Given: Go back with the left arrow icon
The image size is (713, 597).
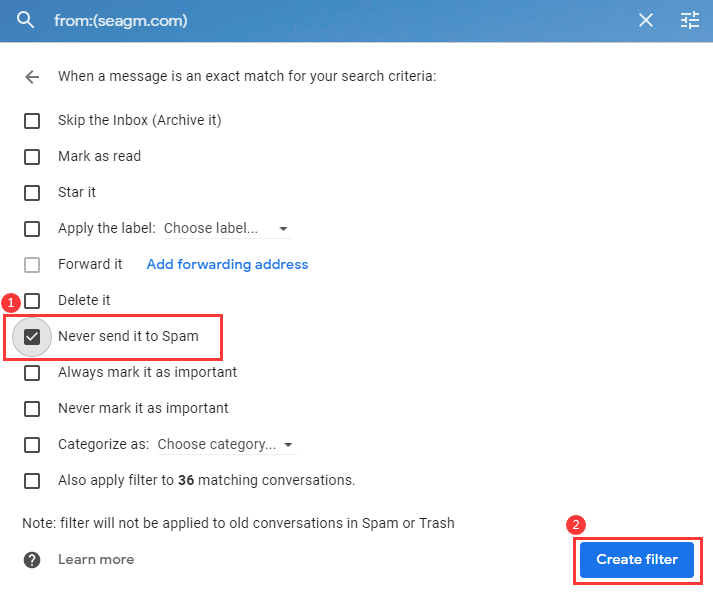Looking at the screenshot, I should click(32, 77).
